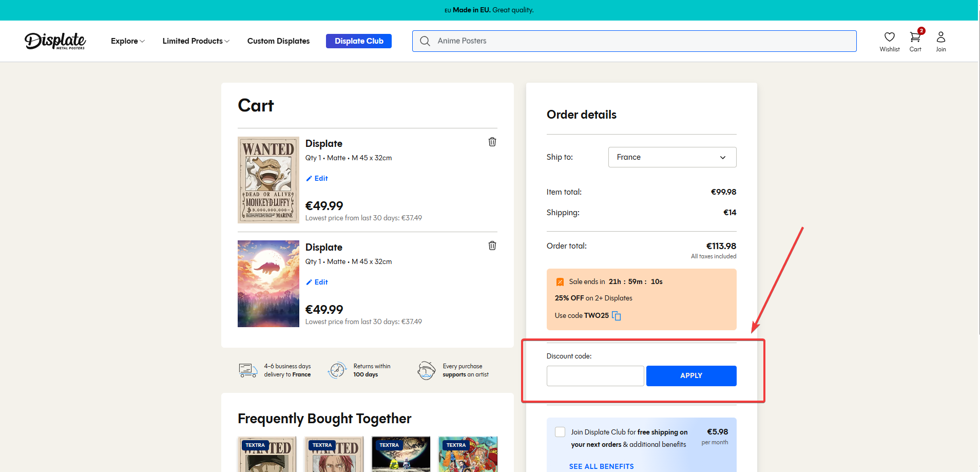Open the colorful pirate crew Textra thumbnail
Viewport: 980px width, 472px height.
pos(468,454)
